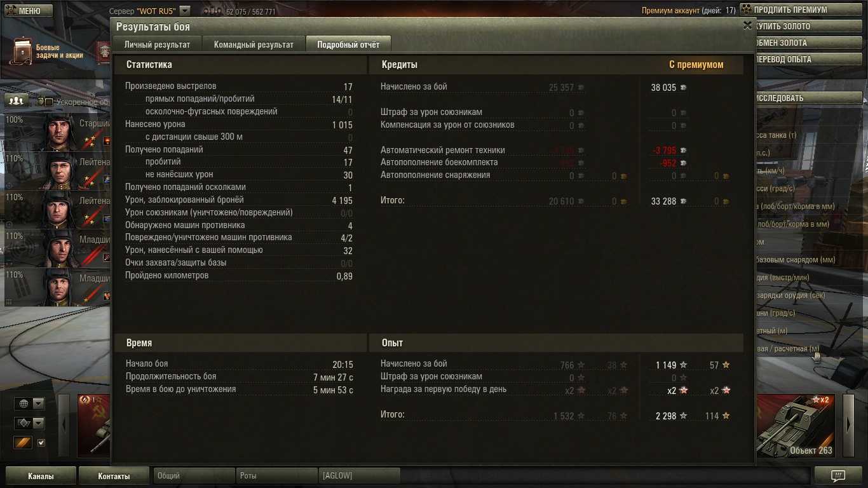Screen dimensions: 868x488
Task: Open the Каналы button
Action: tap(41, 476)
